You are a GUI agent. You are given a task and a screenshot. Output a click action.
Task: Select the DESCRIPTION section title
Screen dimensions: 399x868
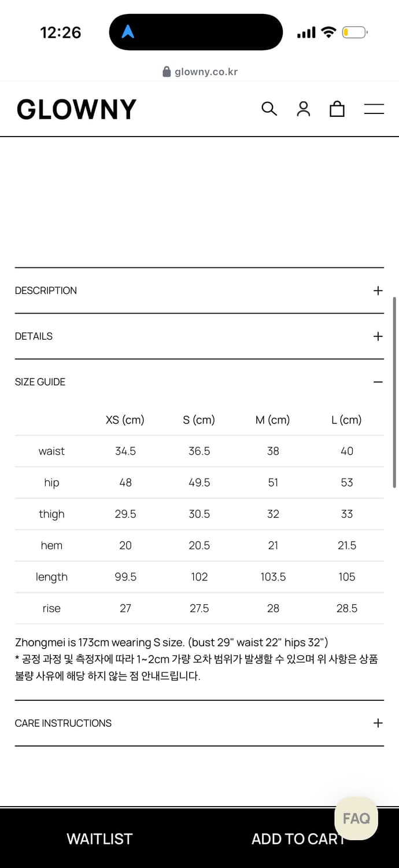(x=46, y=290)
